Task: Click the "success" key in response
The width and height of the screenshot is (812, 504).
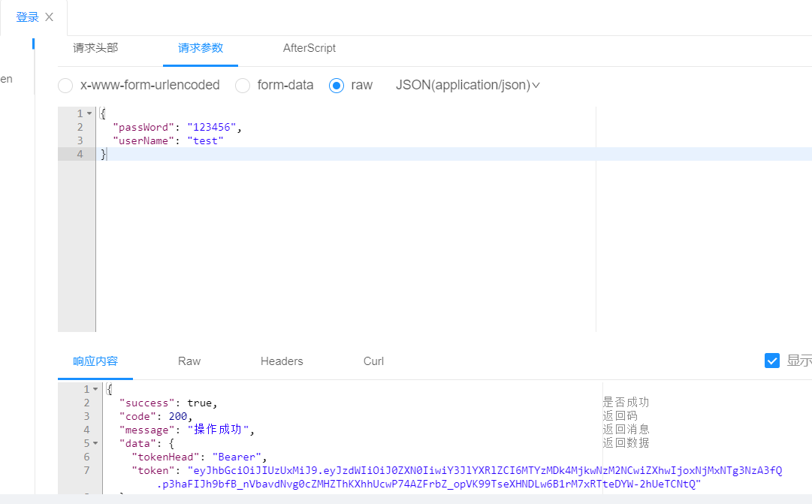Action: tap(146, 403)
